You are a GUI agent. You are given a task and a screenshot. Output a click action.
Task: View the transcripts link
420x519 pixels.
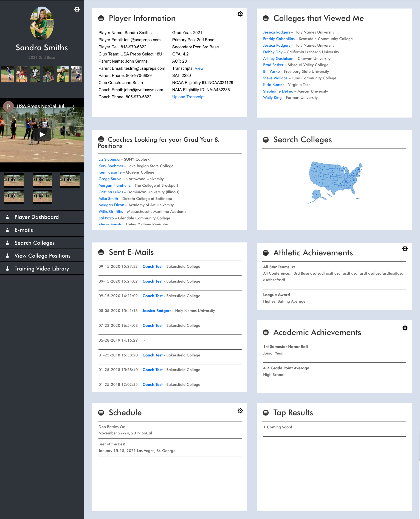[x=199, y=68]
